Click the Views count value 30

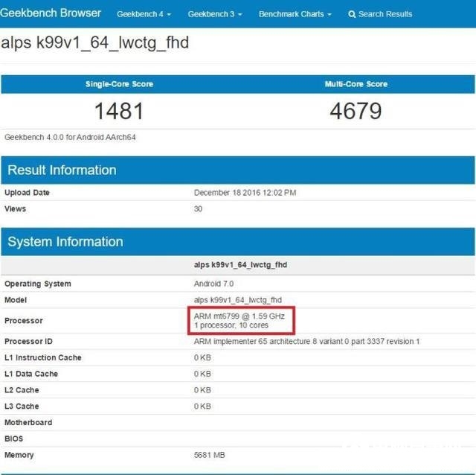pyautogui.click(x=199, y=208)
